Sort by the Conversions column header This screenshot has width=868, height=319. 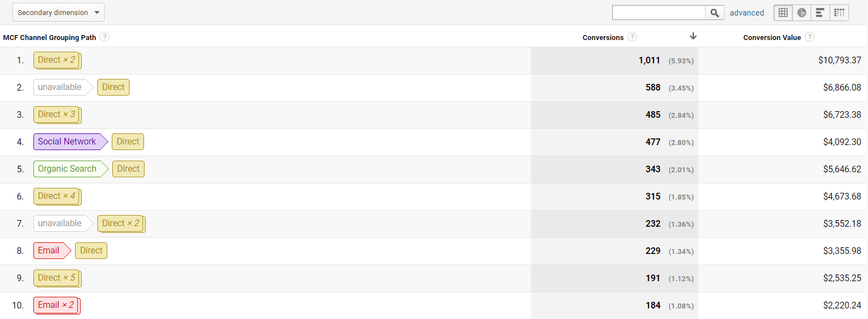coord(603,37)
